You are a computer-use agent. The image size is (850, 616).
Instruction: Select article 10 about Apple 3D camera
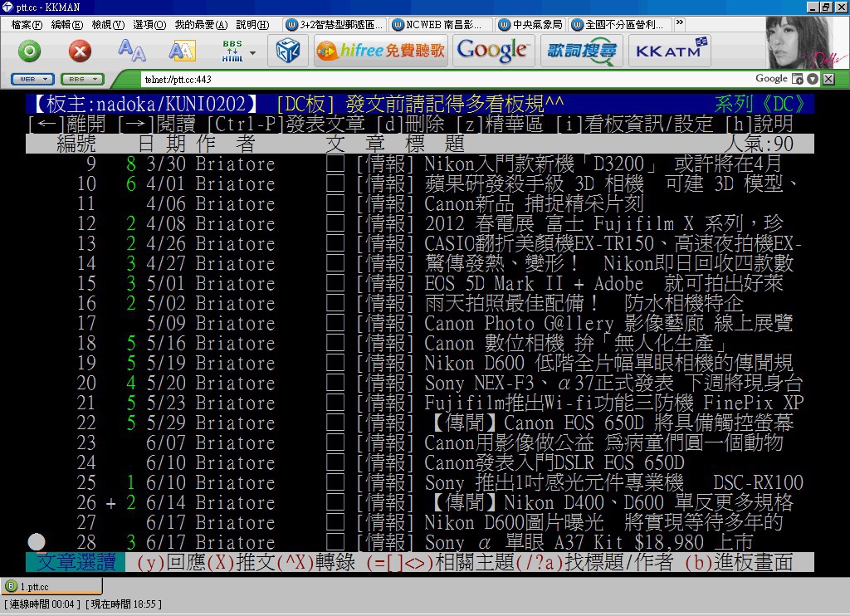(x=419, y=183)
